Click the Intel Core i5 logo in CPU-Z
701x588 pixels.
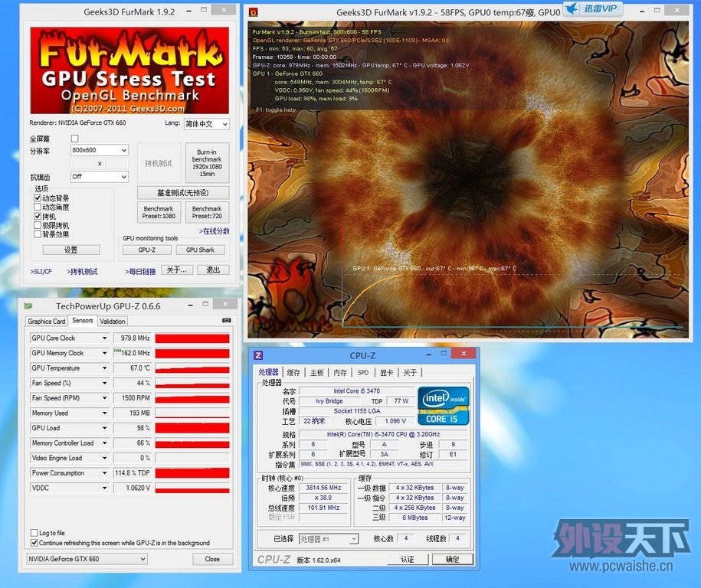(443, 405)
